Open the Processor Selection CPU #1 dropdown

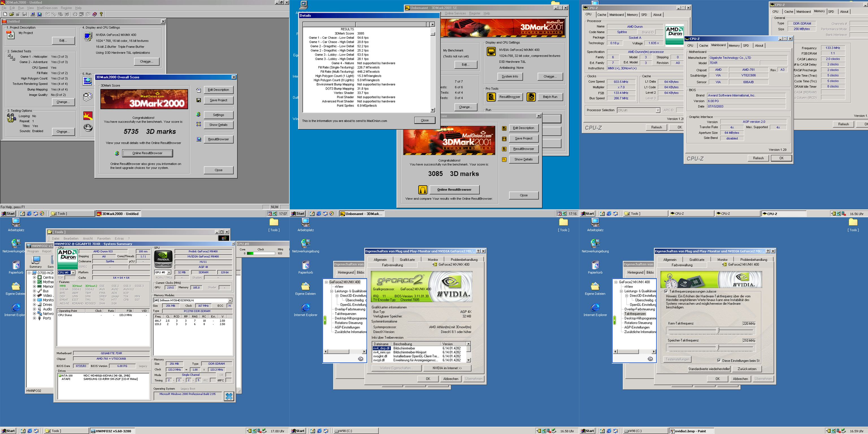click(657, 110)
